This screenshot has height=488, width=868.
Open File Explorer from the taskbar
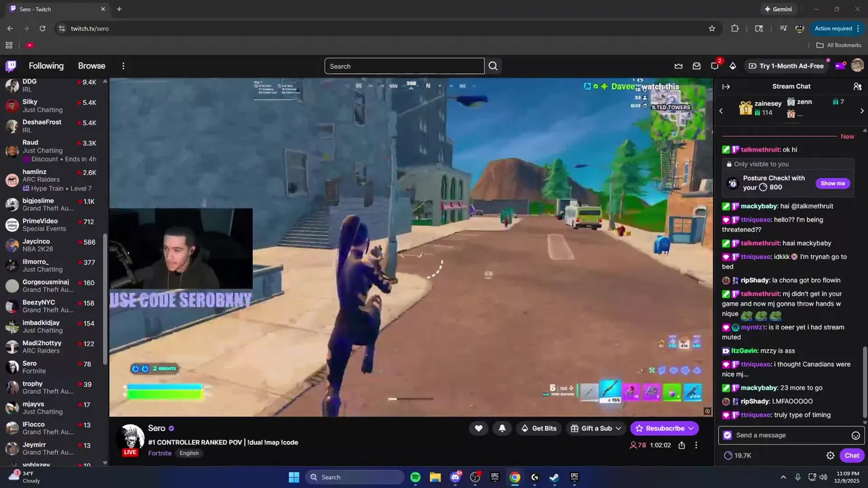point(435,477)
